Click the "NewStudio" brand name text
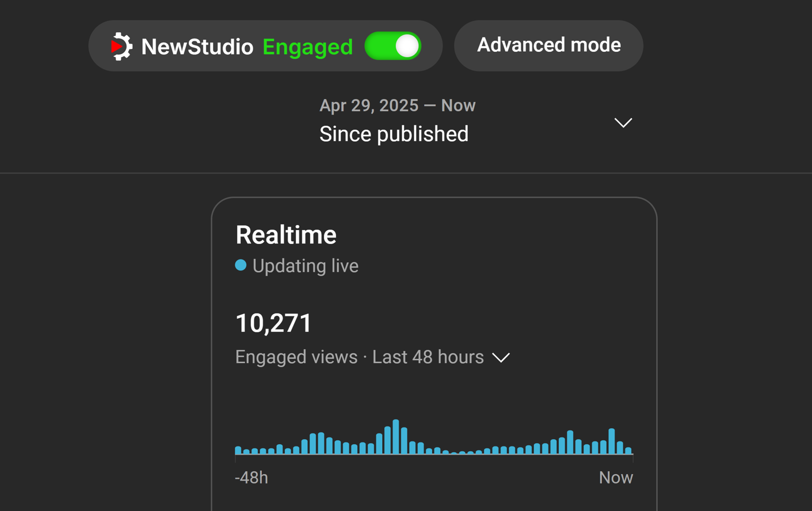The image size is (812, 511). click(x=197, y=47)
